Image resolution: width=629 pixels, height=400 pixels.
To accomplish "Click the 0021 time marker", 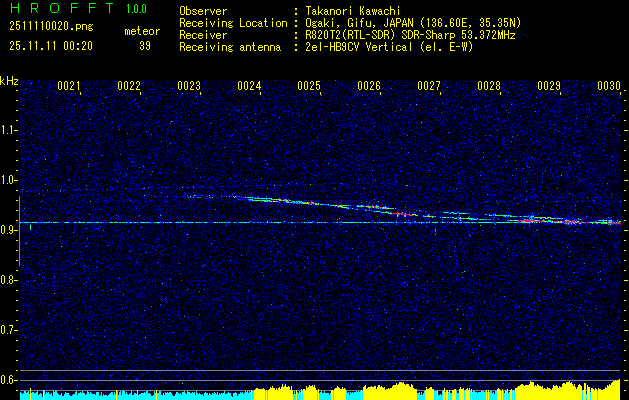I will 69,87.
